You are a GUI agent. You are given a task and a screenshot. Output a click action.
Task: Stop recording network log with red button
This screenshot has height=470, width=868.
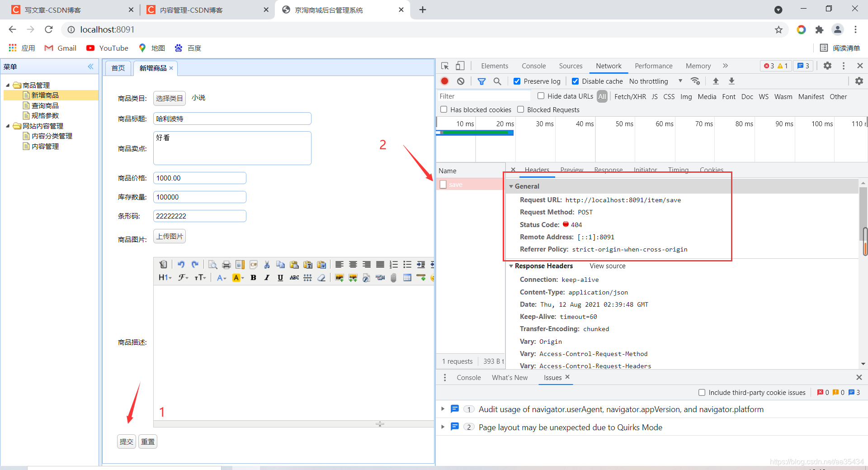[445, 81]
